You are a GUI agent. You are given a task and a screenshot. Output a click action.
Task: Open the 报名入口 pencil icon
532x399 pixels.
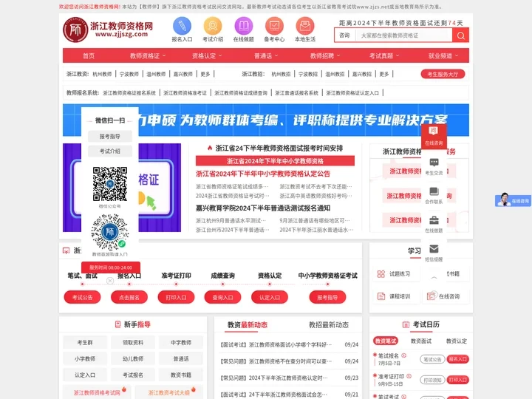[182, 26]
